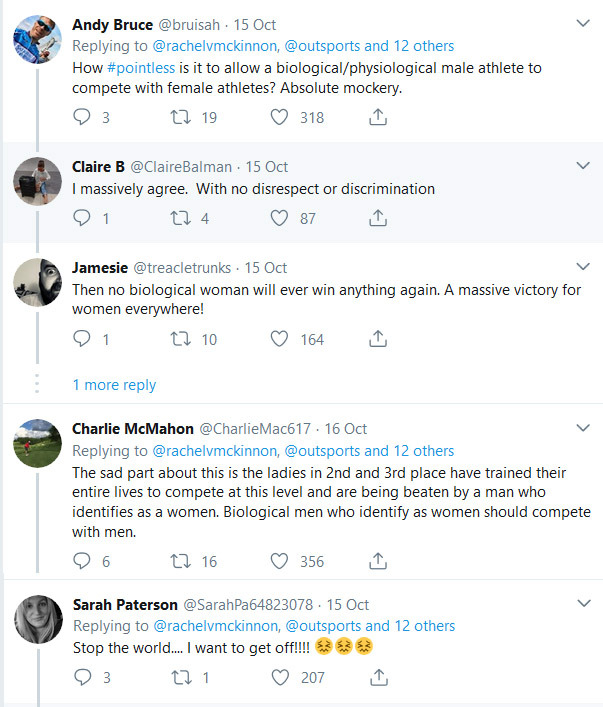Open the @outsports mention in Andy's tweet
This screenshot has width=603, height=707.
(324, 46)
